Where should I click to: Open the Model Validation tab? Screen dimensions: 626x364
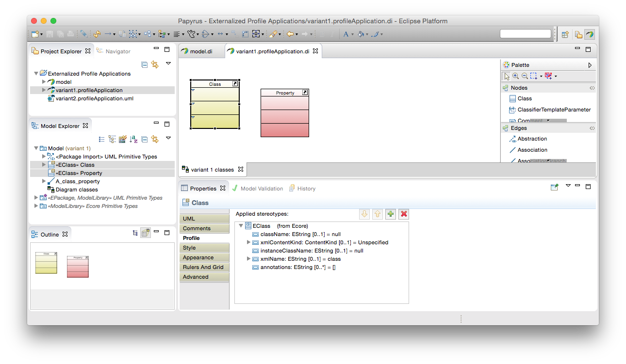pos(257,189)
